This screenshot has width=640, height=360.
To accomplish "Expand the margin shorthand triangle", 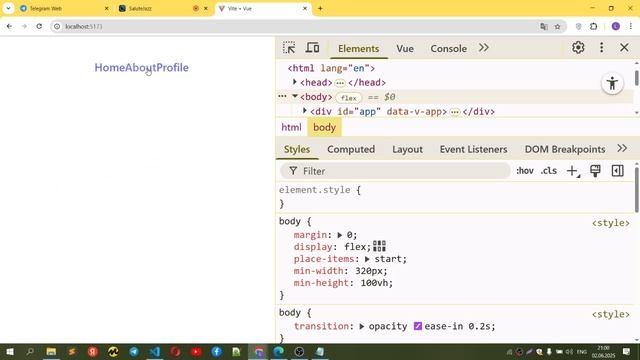I will coord(340,235).
